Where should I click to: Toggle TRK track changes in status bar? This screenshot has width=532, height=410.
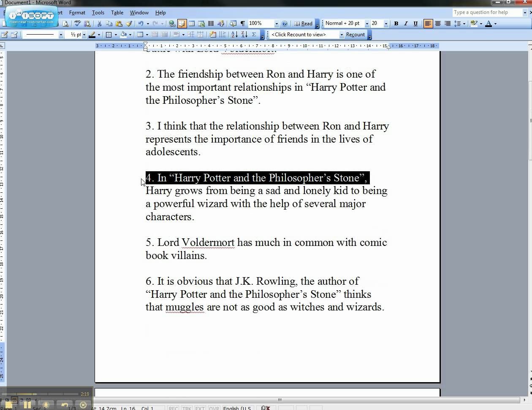pos(187,408)
